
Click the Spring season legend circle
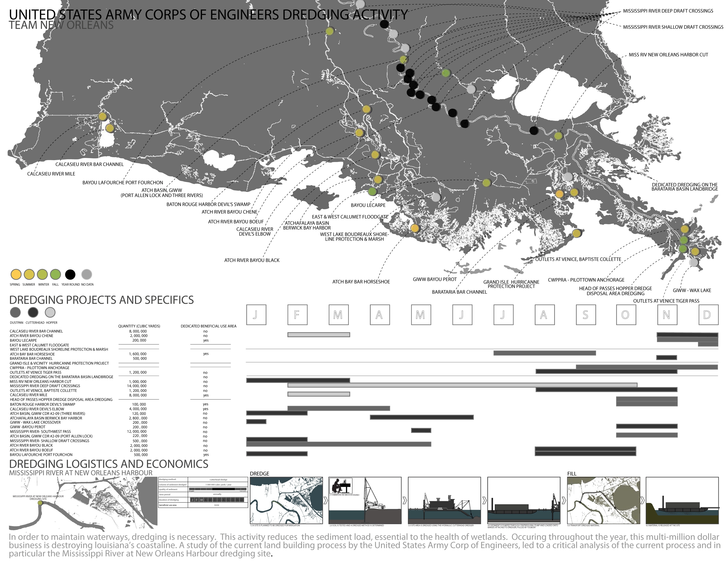pyautogui.click(x=16, y=274)
